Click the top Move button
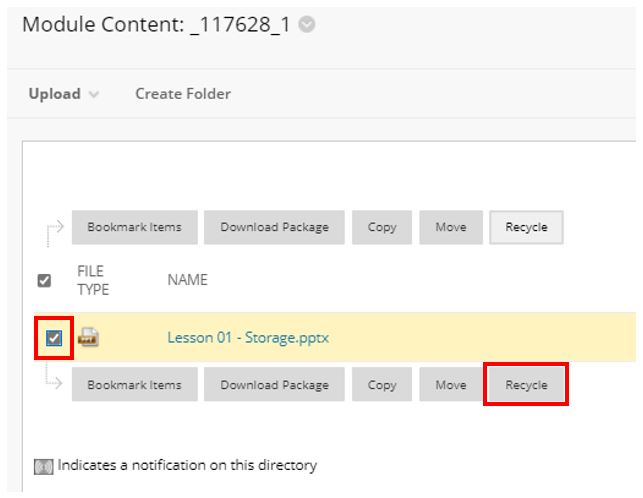Screen dimensions: 643x498 pyautogui.click(x=451, y=227)
